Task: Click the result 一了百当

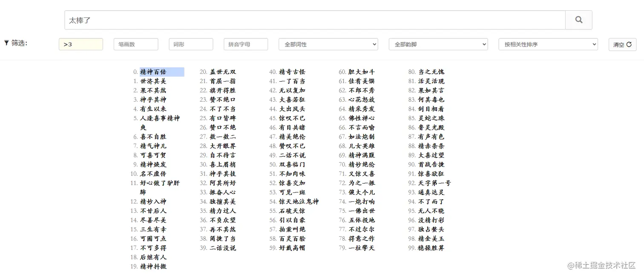Action: [292, 81]
